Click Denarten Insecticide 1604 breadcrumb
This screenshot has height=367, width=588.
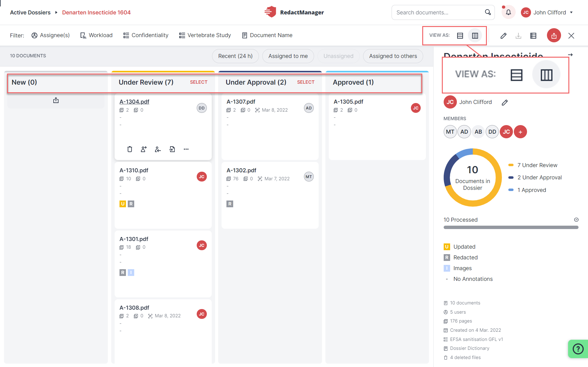click(96, 13)
